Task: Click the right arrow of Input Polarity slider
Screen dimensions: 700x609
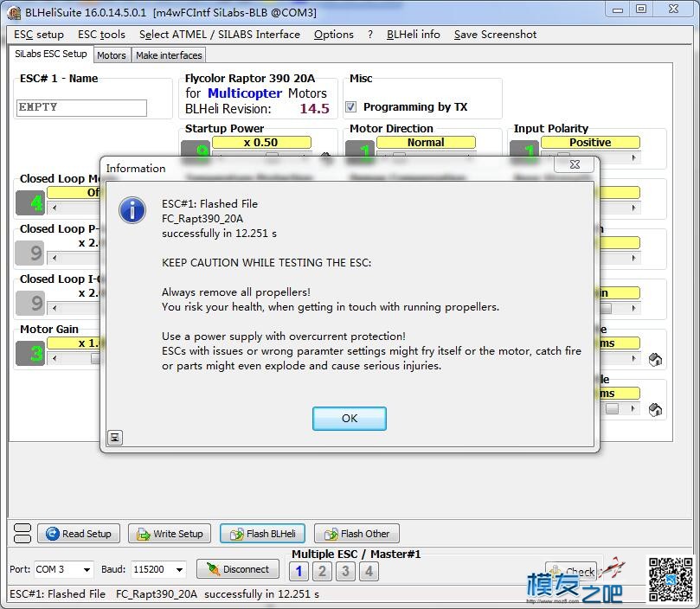Action: [633, 158]
